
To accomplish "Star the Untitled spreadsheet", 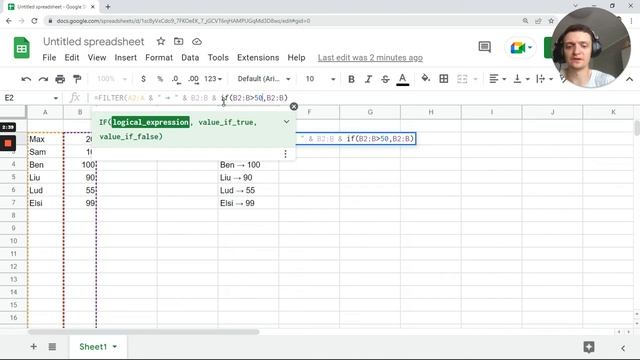I will [161, 41].
